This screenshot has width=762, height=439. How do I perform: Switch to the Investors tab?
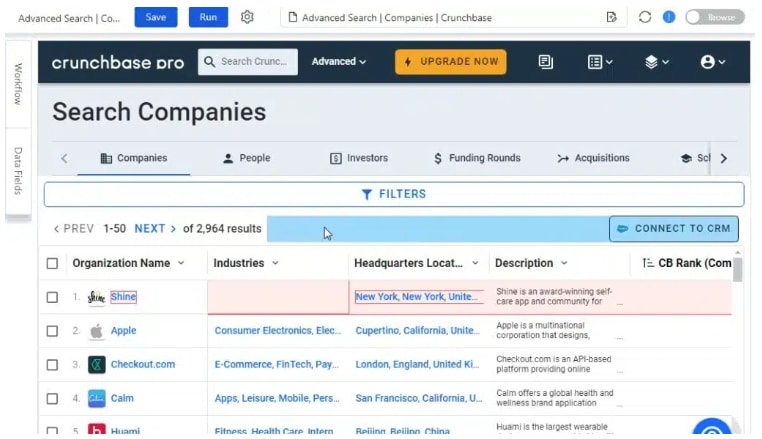click(x=359, y=158)
